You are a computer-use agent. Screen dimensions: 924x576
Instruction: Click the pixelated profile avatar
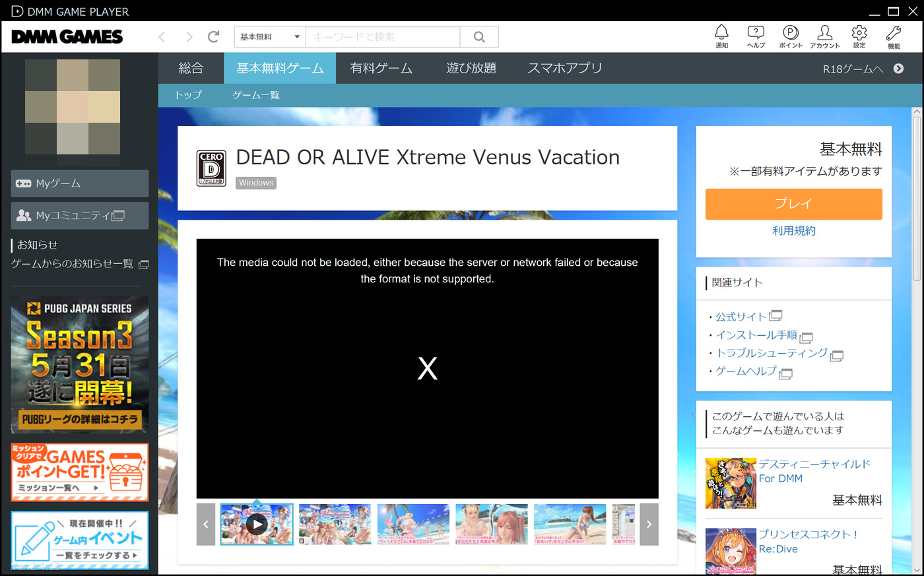[x=73, y=107]
